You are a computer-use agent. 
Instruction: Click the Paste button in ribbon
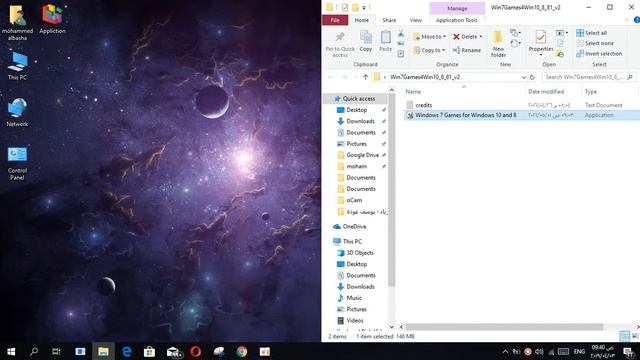tap(385, 41)
